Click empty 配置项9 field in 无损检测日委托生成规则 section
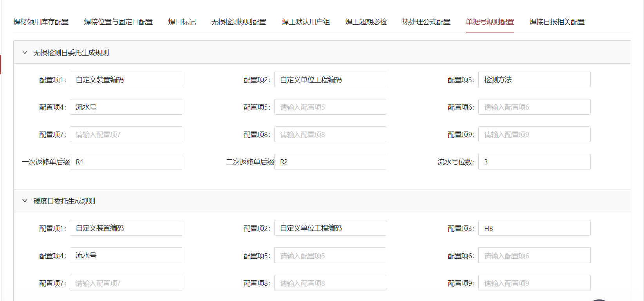The image size is (644, 301). tap(534, 134)
